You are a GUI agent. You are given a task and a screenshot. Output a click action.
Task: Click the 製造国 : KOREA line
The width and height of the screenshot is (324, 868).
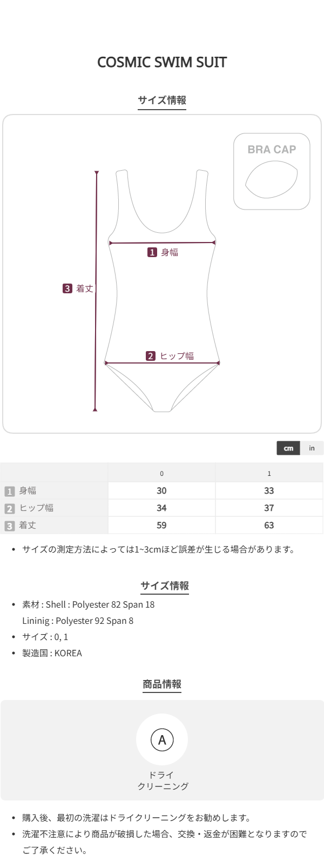click(52, 653)
